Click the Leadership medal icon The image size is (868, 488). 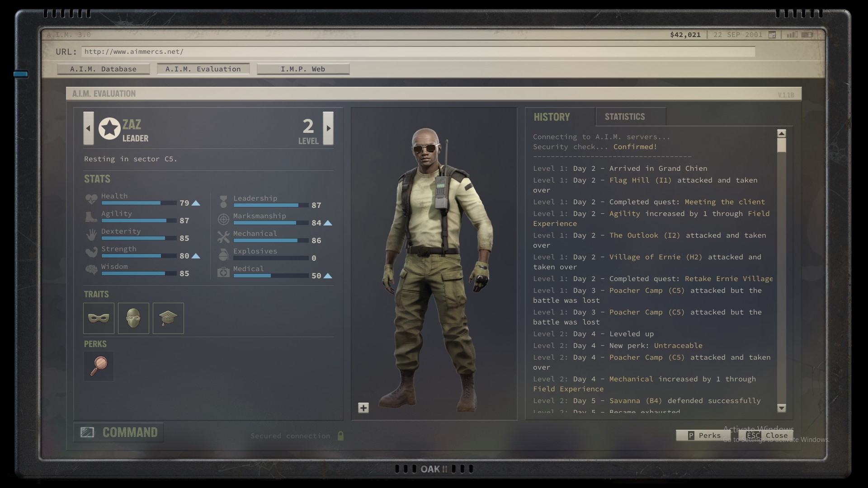223,202
